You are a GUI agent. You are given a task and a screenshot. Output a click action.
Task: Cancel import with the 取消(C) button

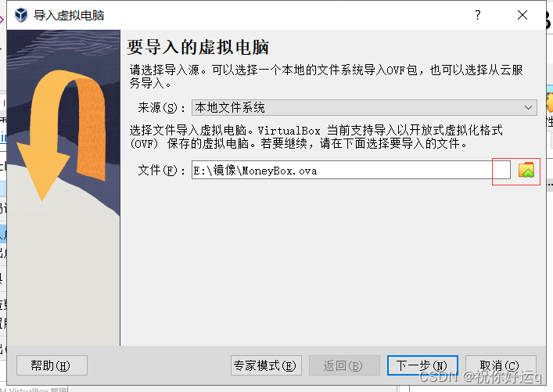(x=501, y=365)
